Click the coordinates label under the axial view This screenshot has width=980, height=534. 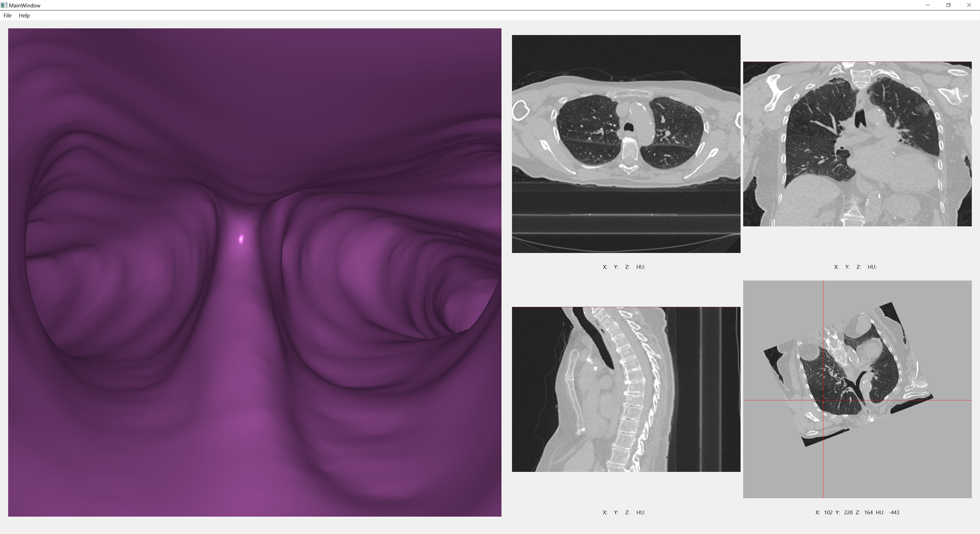click(x=624, y=267)
